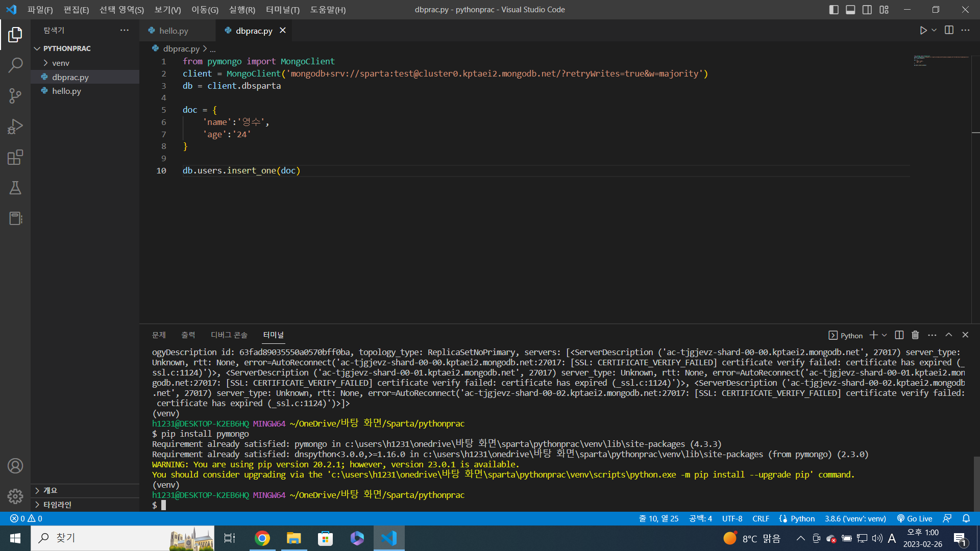Change indentation setting 공백: 4
The image size is (980, 551).
[700, 518]
